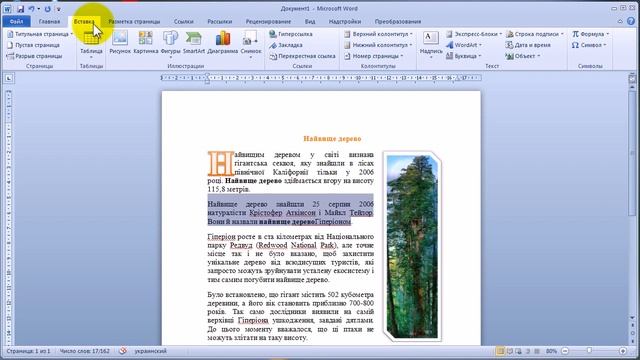Screen dimensions: 640x360
Task: Open Word help question mark icon
Action: [631, 21]
